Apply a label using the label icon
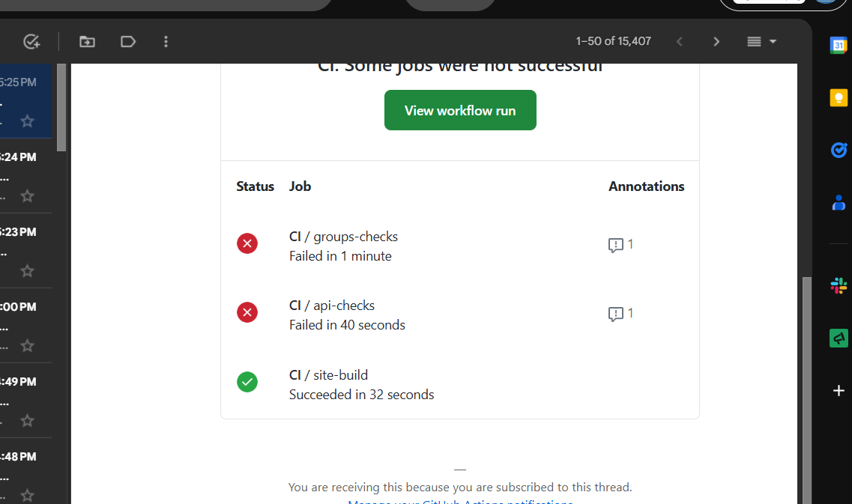Viewport: 852px width, 504px height. coord(127,41)
